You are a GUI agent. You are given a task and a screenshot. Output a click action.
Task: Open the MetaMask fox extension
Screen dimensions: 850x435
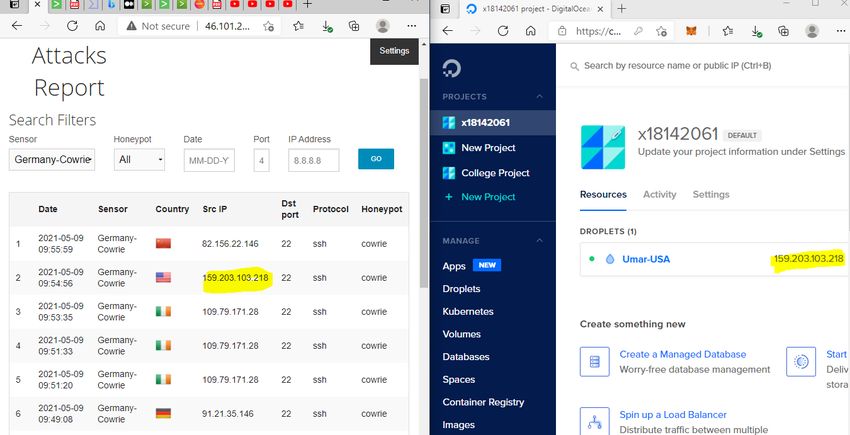[x=691, y=31]
